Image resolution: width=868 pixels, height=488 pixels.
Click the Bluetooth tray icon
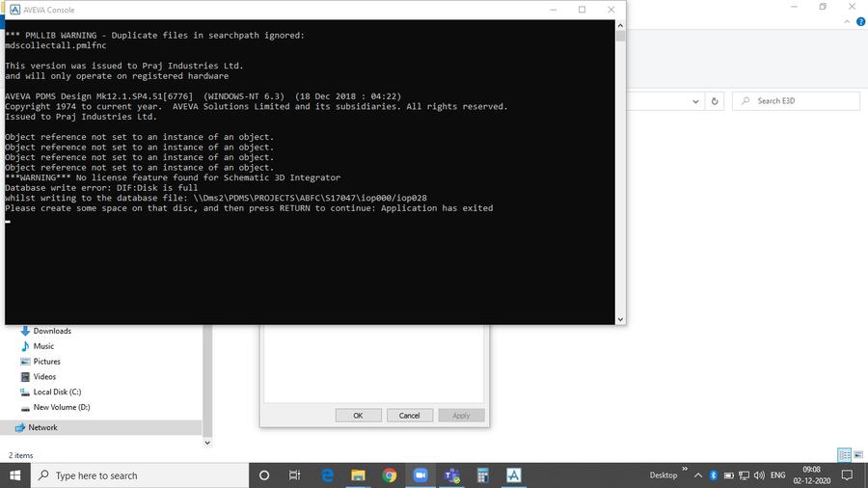(x=714, y=475)
